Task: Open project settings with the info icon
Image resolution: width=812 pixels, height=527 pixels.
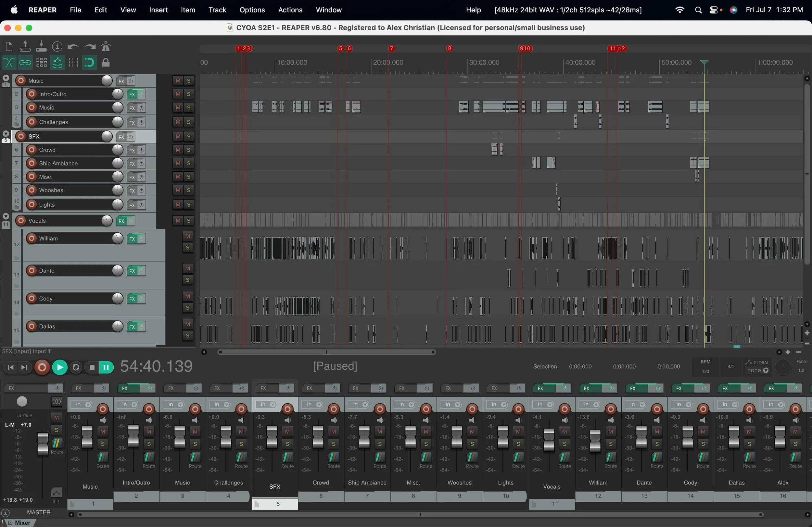Action: [x=57, y=46]
